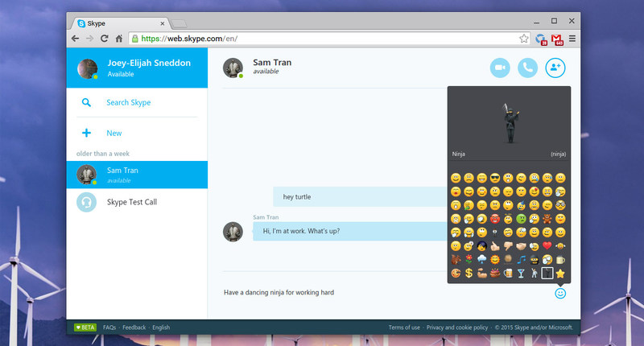Screen dimensions: 644x346
Task: Start a video call with Sam Tran
Action: (500, 68)
